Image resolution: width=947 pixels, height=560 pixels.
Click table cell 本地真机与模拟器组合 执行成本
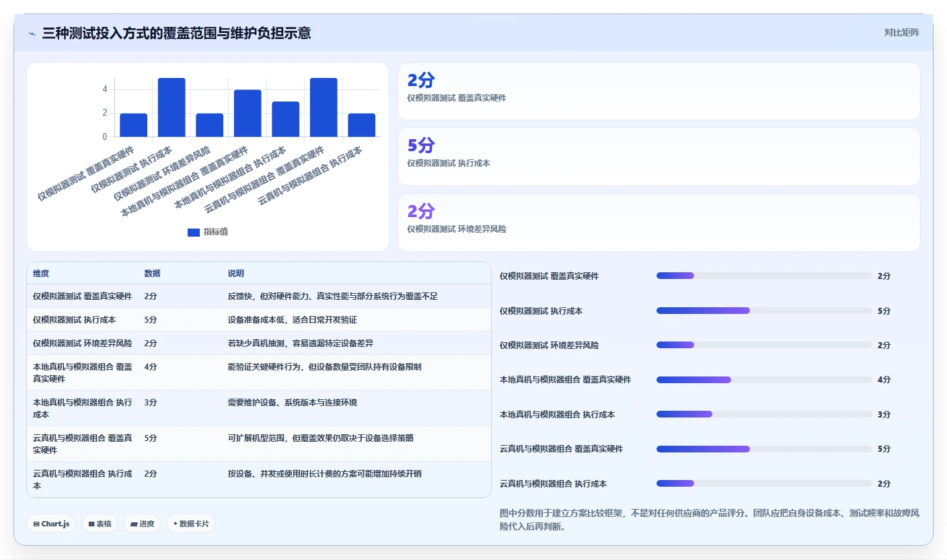[x=83, y=409]
